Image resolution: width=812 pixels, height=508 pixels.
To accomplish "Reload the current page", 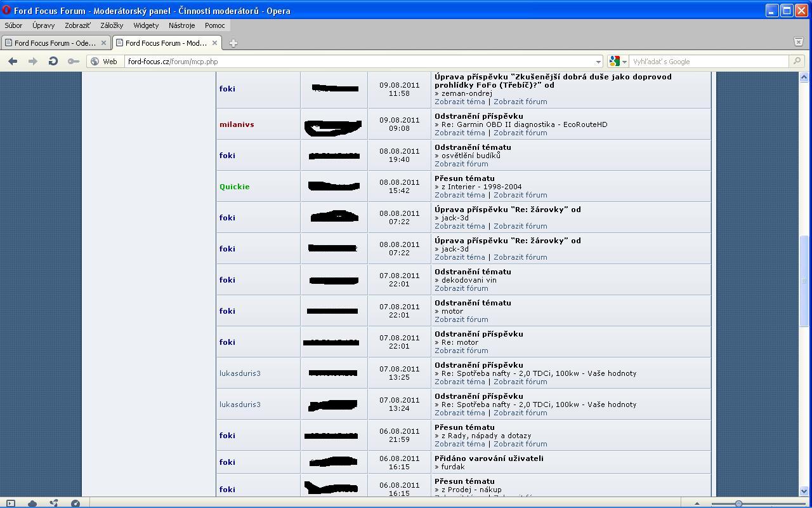I will (x=53, y=62).
